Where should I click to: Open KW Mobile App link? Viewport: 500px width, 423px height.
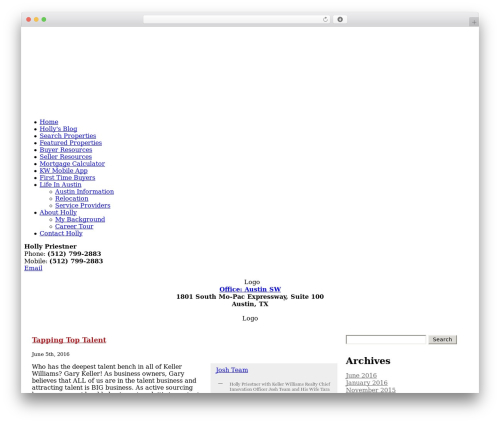pos(63,171)
